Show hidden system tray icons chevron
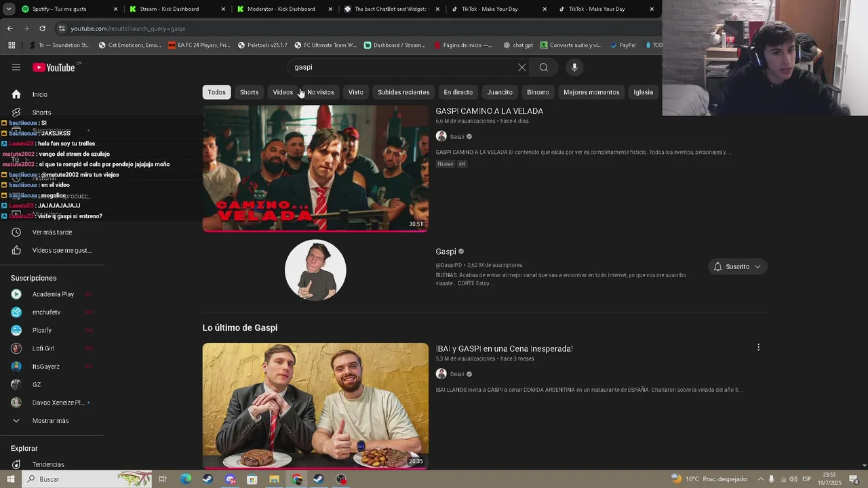 [x=760, y=479]
